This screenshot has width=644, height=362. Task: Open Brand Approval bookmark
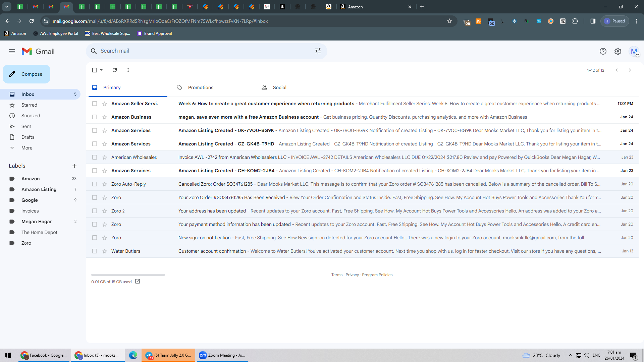155,34
